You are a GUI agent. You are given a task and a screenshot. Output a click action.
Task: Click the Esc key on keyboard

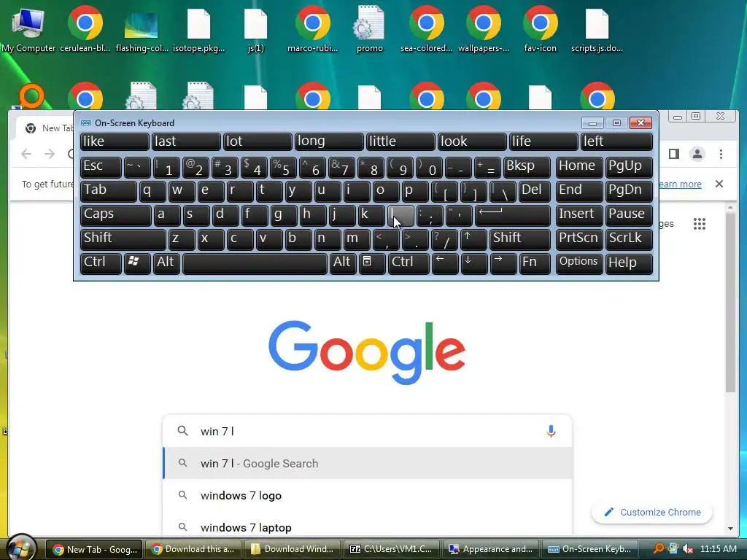tap(101, 167)
